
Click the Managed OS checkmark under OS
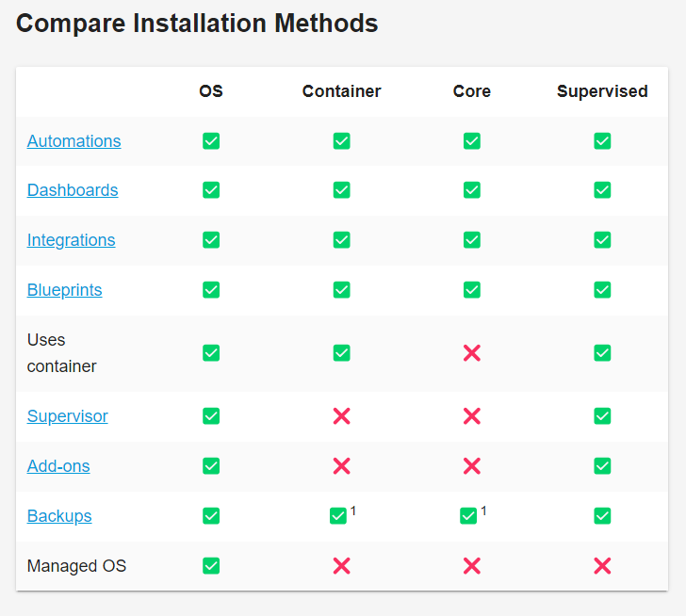point(211,566)
